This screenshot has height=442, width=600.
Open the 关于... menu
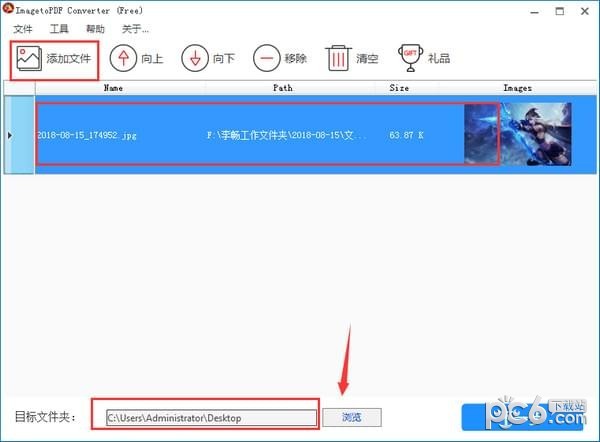pos(135,29)
